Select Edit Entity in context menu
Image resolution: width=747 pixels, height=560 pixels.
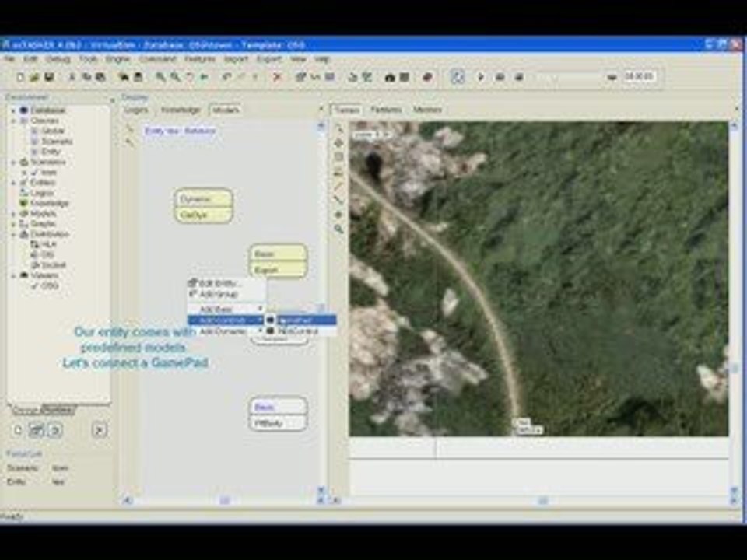point(226,283)
